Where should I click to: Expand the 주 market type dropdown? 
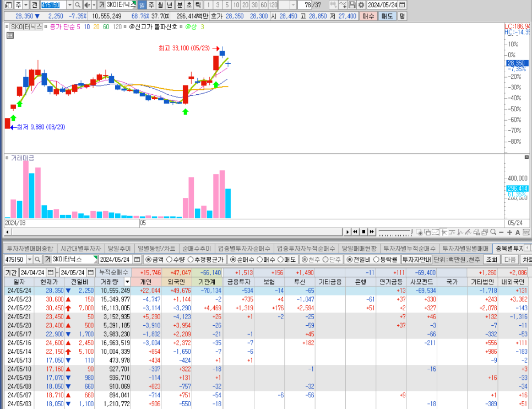(x=26, y=5)
